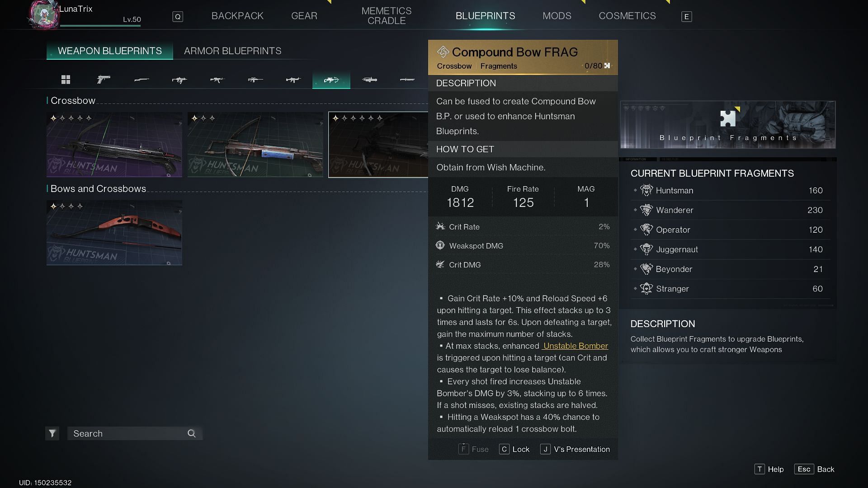Select the all weapons grid icon
Image resolution: width=868 pixels, height=488 pixels.
click(x=65, y=79)
